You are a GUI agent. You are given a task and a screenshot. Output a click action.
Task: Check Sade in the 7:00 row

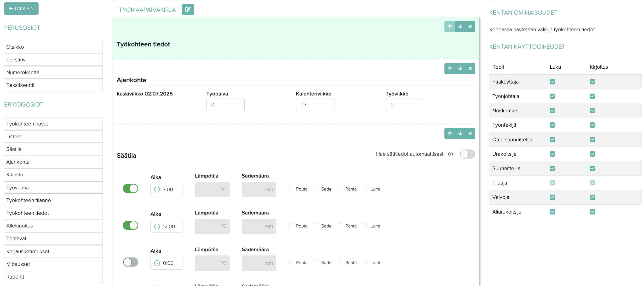pos(316,189)
